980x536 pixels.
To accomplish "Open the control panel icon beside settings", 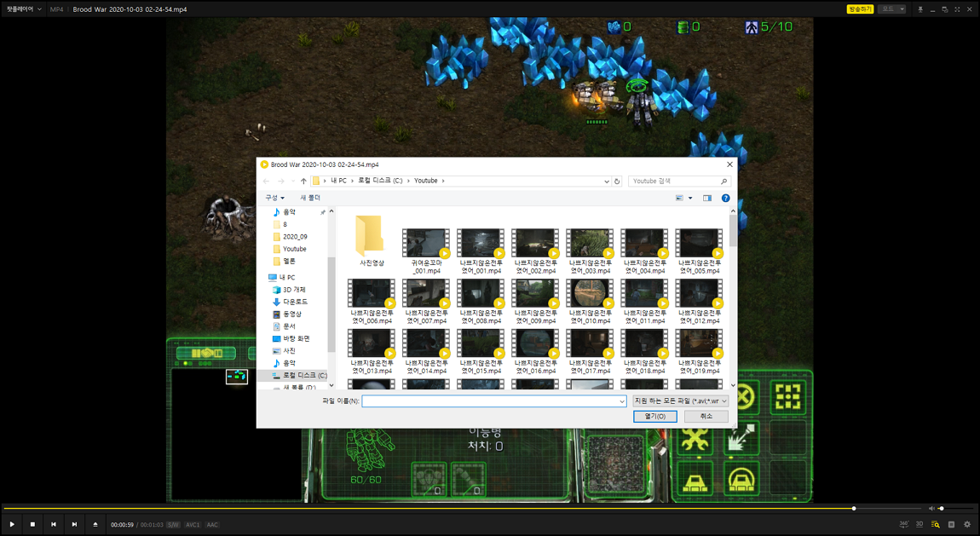I will (951, 524).
